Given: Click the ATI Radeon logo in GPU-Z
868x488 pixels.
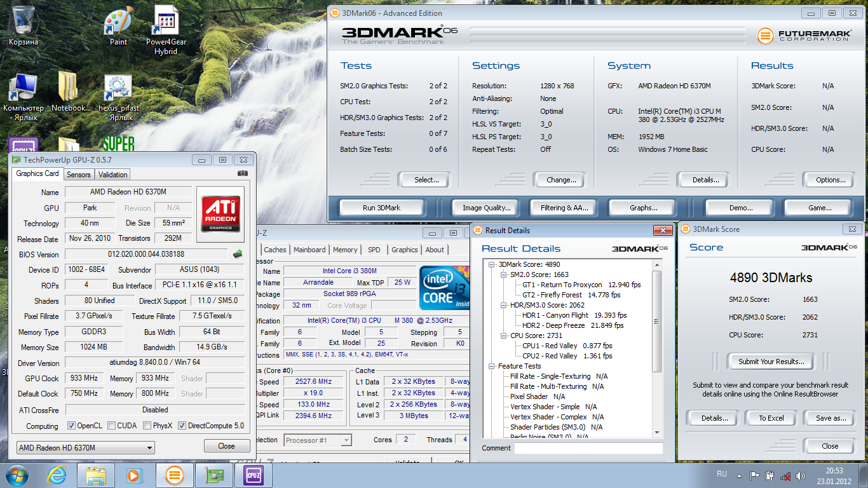Looking at the screenshot, I should click(220, 213).
